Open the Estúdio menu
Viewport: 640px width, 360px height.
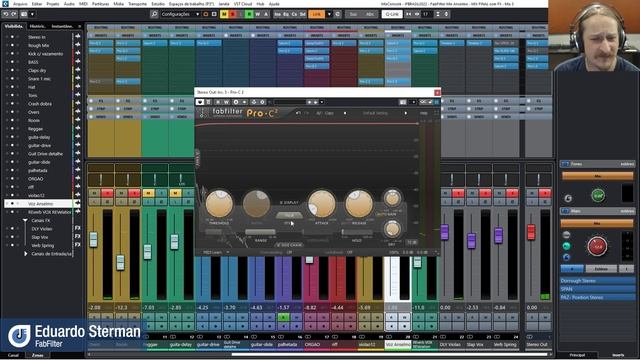pos(158,4)
